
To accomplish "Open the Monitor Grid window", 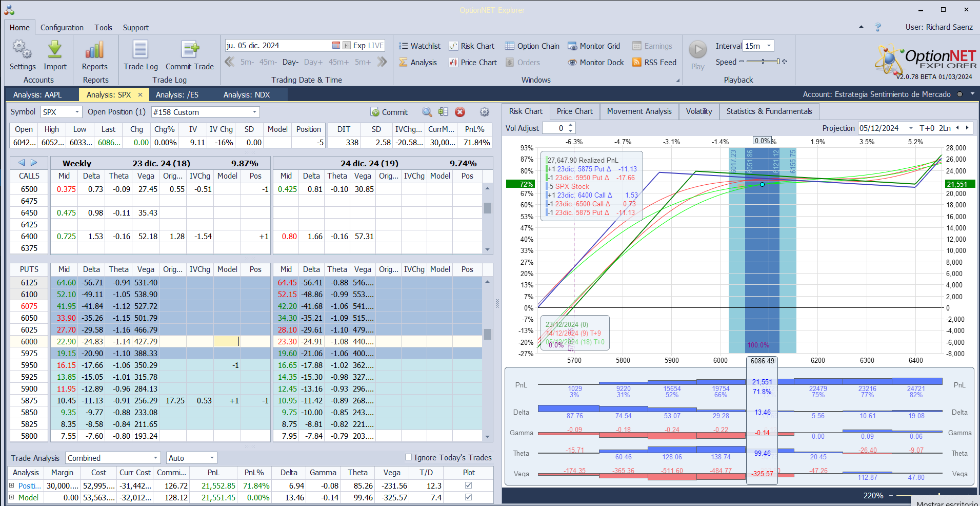I will coord(594,46).
